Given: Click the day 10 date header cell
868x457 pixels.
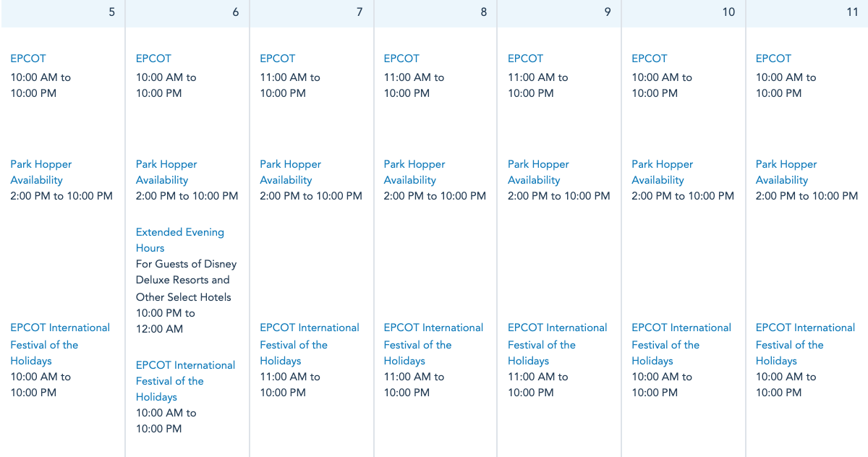Looking at the screenshot, I should coord(684,13).
